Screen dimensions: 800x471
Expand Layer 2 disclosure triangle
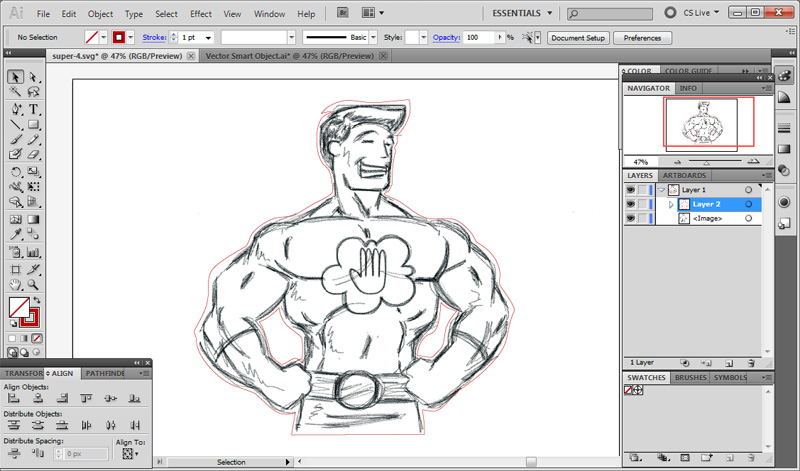671,204
